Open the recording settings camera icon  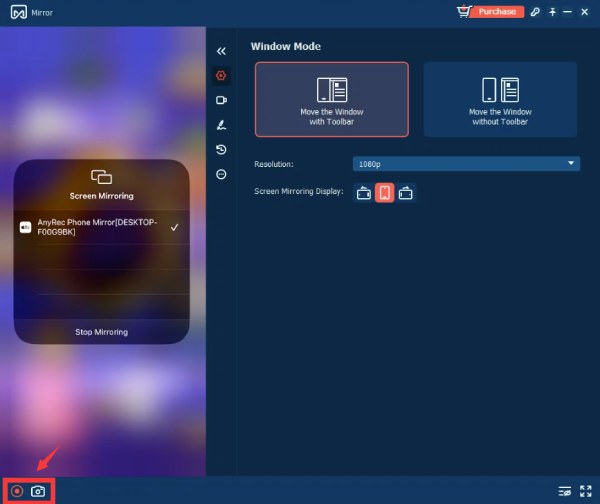tap(221, 100)
